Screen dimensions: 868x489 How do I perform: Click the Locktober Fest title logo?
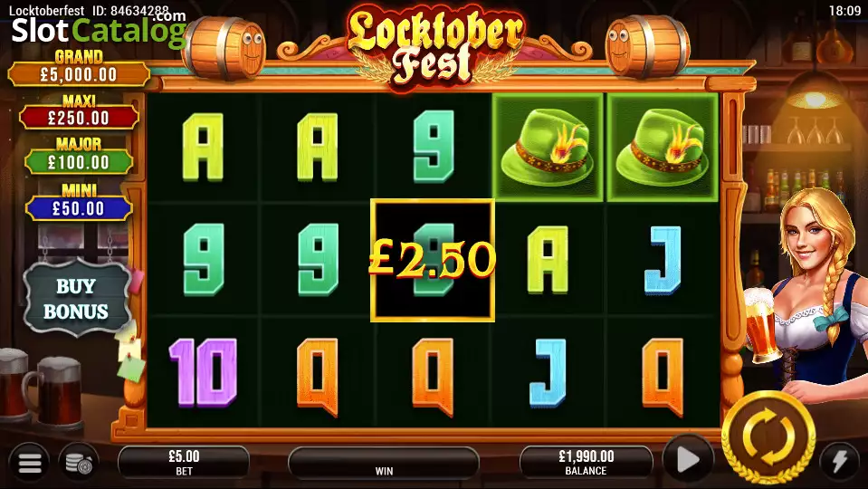tap(434, 47)
